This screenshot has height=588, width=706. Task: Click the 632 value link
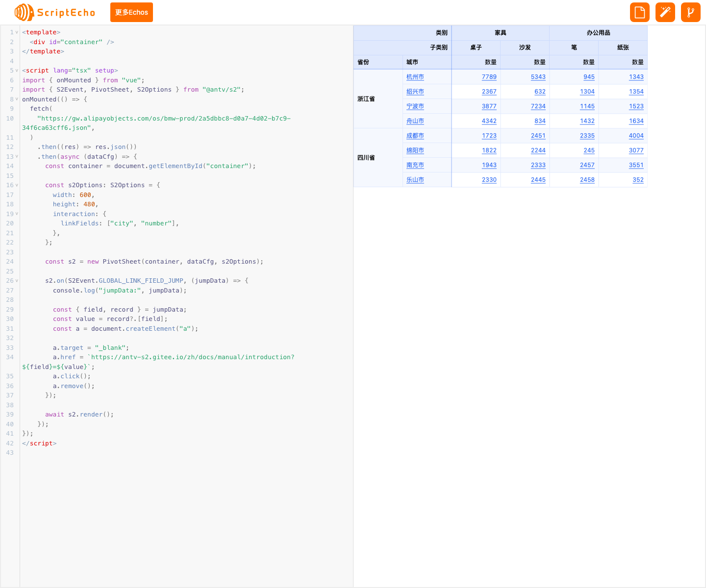click(540, 92)
